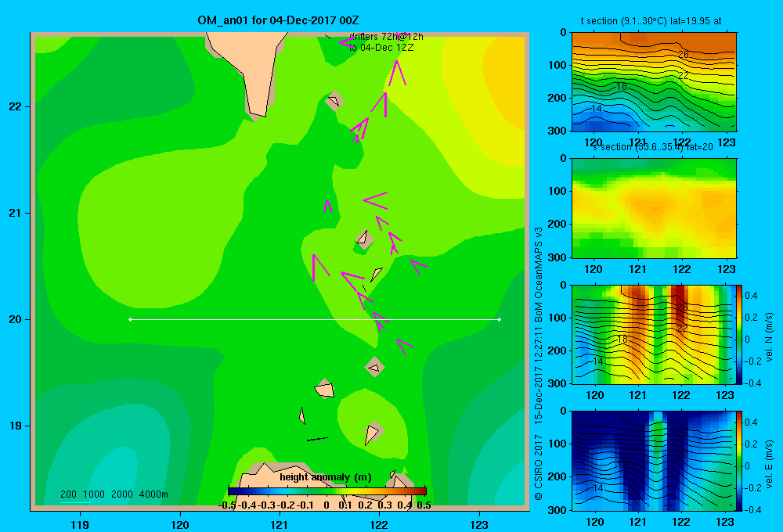Screen dimensions: 783x532
Task: Click latitude tick label 22 on main map axis
Action: pyautogui.click(x=16, y=106)
